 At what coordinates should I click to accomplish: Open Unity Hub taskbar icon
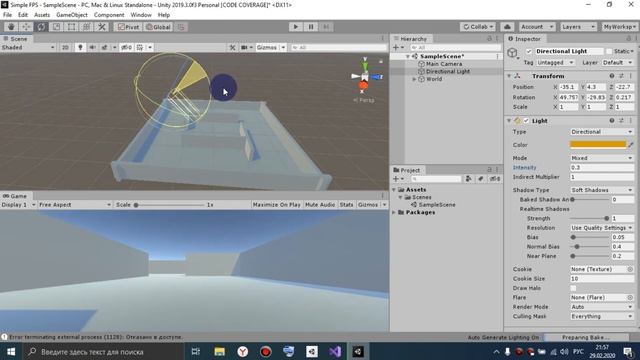(312, 352)
